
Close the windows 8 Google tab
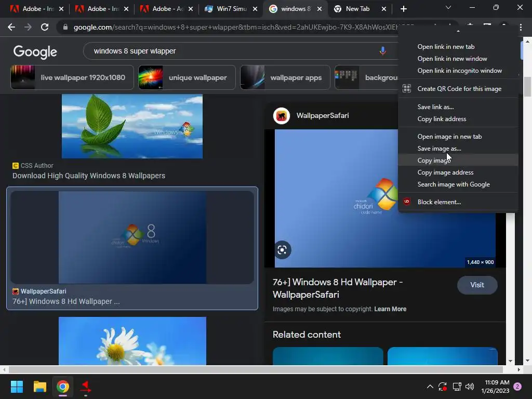320,9
